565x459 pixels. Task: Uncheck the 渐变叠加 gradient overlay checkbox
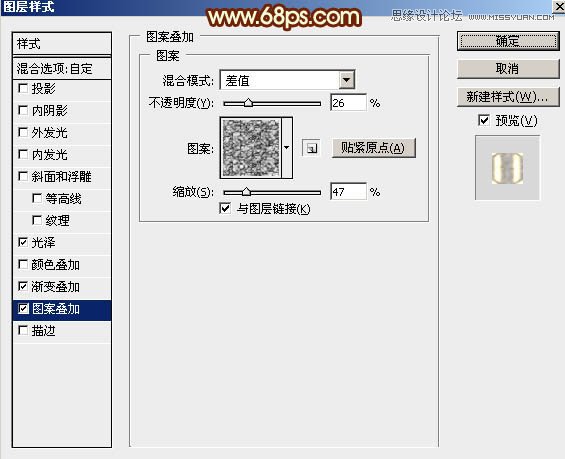(23, 286)
